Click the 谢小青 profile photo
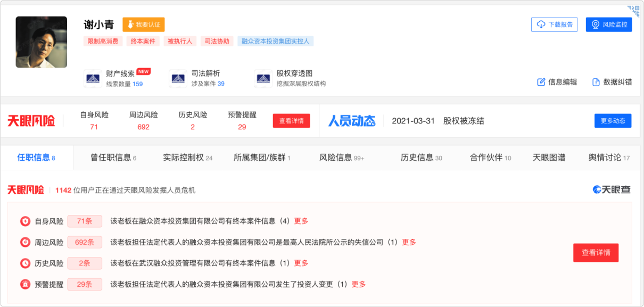Image resolution: width=644 pixels, height=307 pixels. tap(42, 42)
